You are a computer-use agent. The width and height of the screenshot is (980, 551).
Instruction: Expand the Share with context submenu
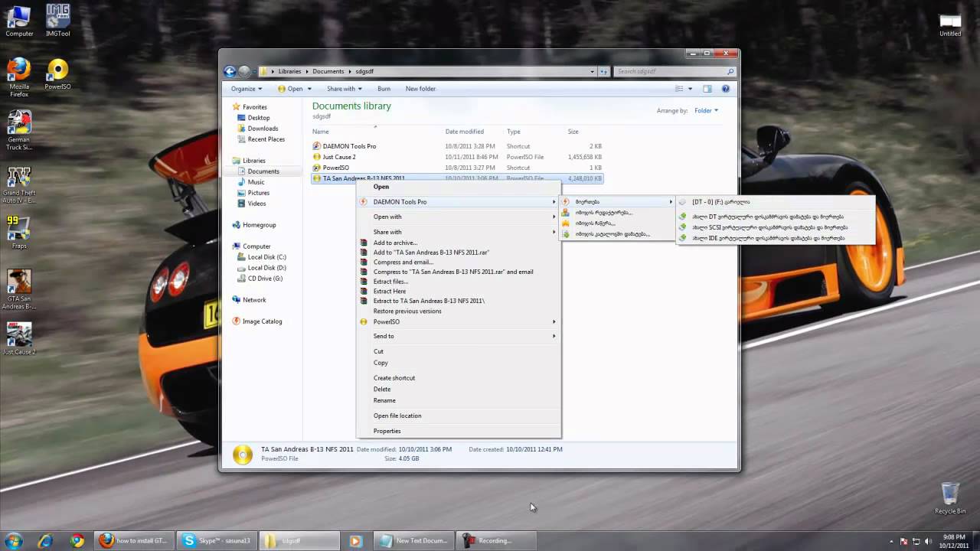(x=458, y=232)
